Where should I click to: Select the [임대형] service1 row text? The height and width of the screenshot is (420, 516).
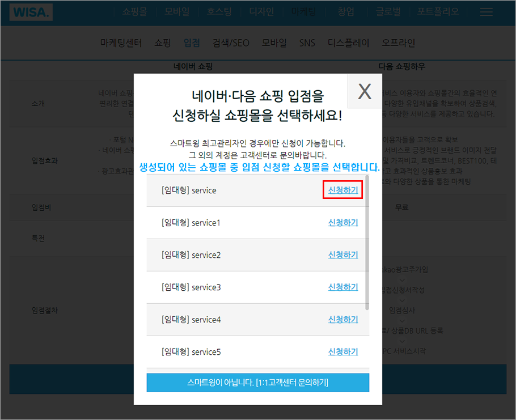(191, 223)
